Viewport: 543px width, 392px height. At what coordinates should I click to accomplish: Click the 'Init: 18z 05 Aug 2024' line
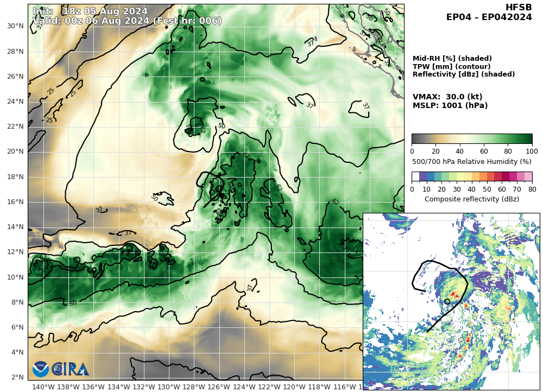(90, 11)
